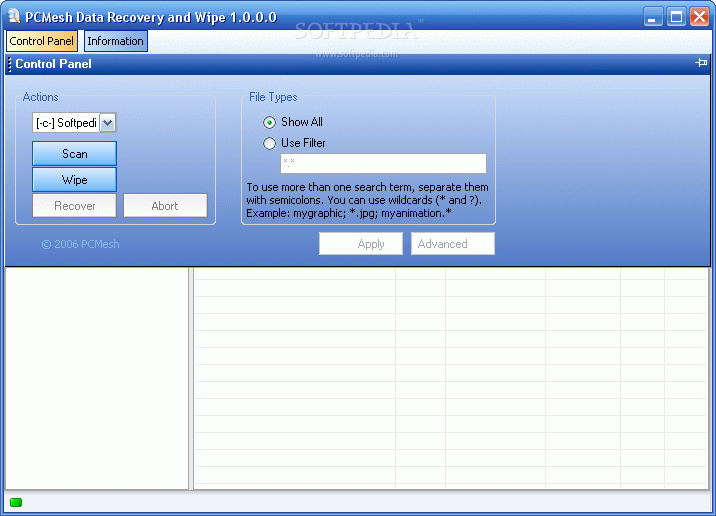Switch to the Information tab
The image size is (716, 516).
[116, 41]
